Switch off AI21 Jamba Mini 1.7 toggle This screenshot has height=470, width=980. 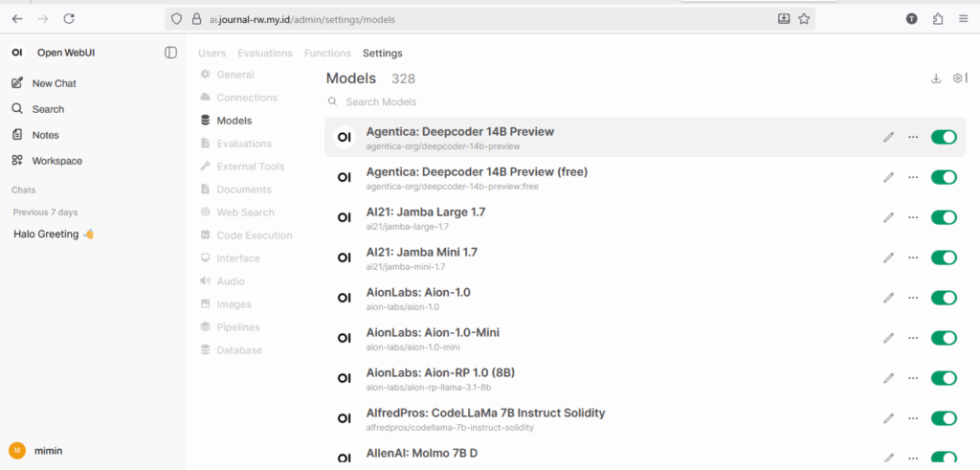click(x=944, y=257)
